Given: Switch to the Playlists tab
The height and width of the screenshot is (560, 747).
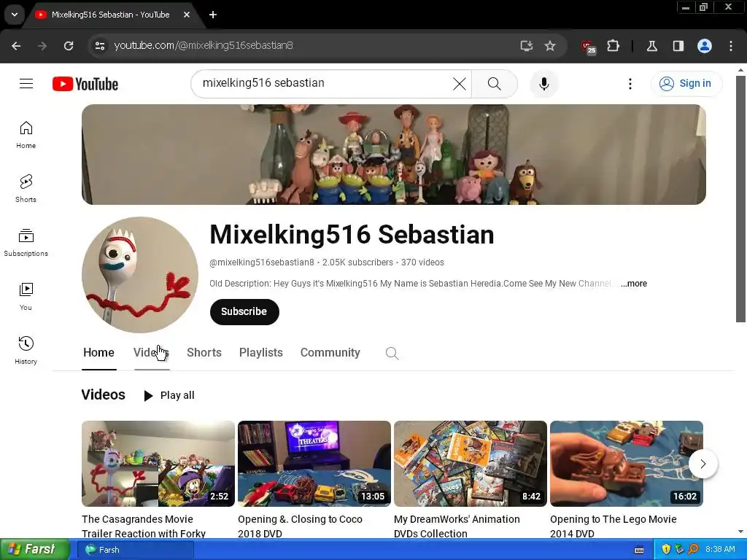Looking at the screenshot, I should click(260, 353).
